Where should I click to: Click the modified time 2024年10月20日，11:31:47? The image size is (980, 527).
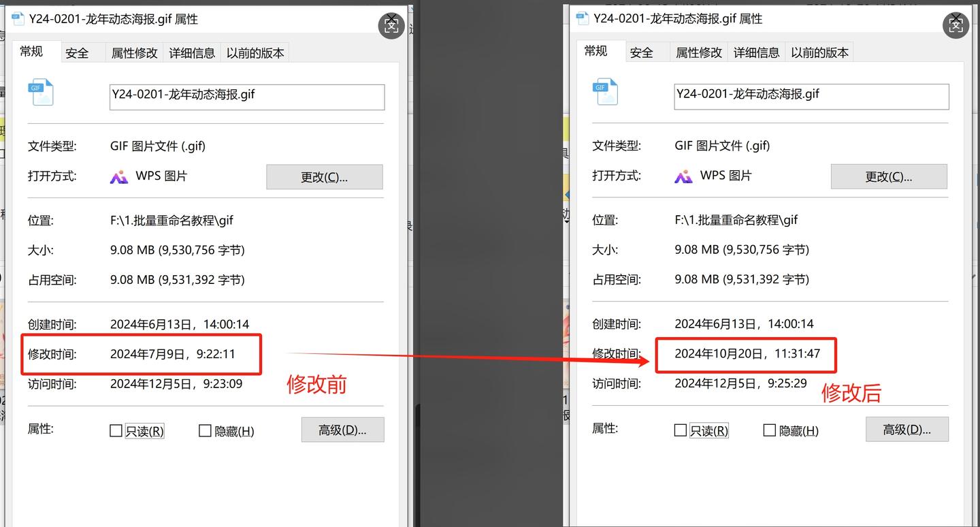[x=747, y=353]
